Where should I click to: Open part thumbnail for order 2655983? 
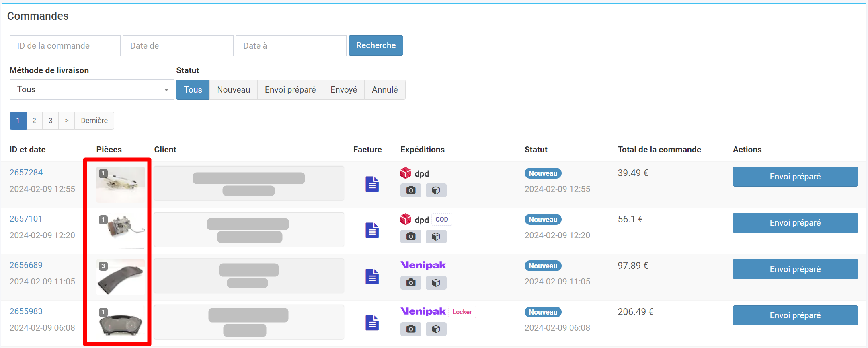(120, 323)
